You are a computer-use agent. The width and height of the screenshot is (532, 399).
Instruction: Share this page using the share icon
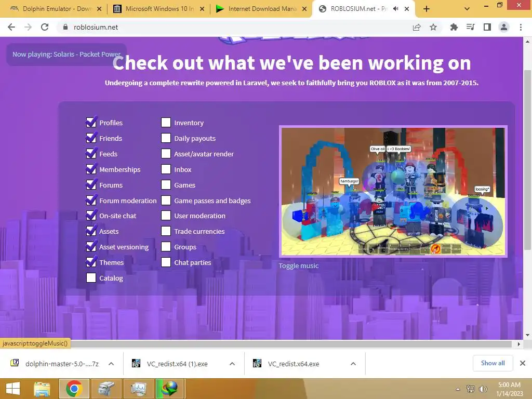(417, 27)
